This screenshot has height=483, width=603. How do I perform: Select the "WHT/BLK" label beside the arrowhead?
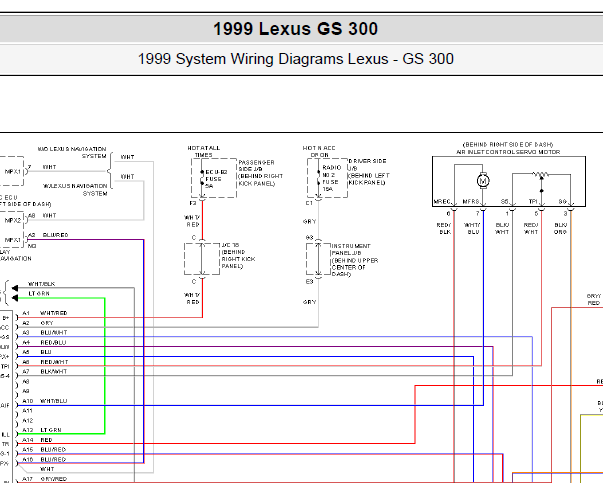point(42,284)
